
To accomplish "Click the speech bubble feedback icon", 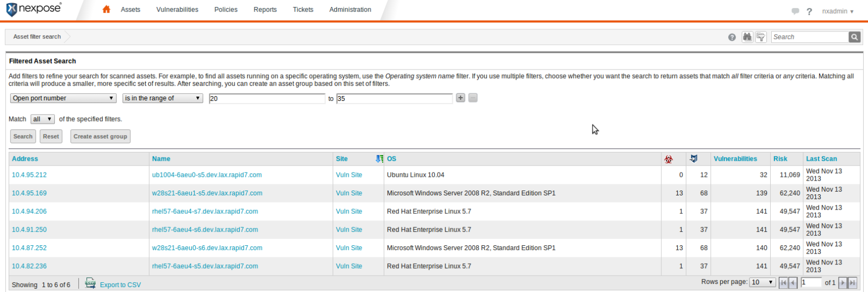I will pyautogui.click(x=795, y=11).
